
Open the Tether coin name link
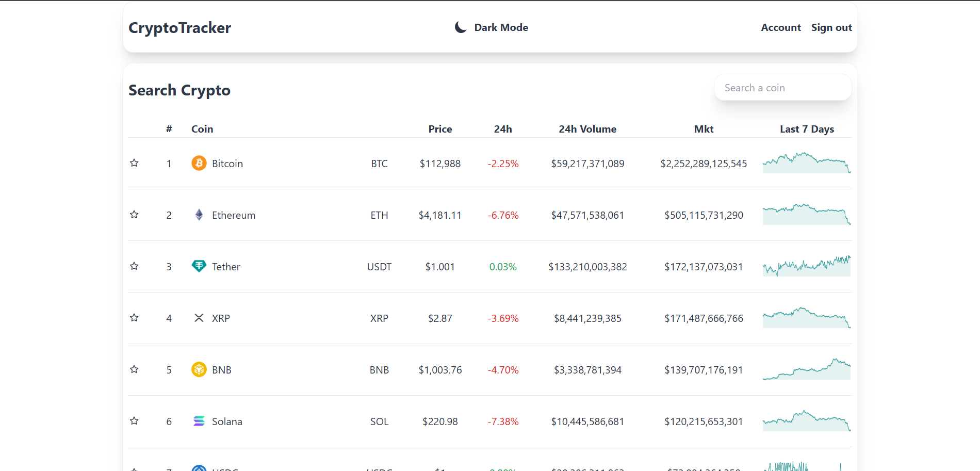click(x=226, y=267)
